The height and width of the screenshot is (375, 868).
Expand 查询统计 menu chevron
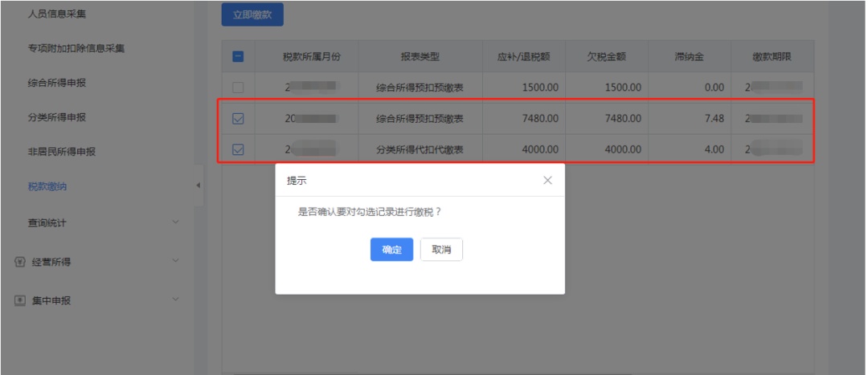click(x=175, y=222)
